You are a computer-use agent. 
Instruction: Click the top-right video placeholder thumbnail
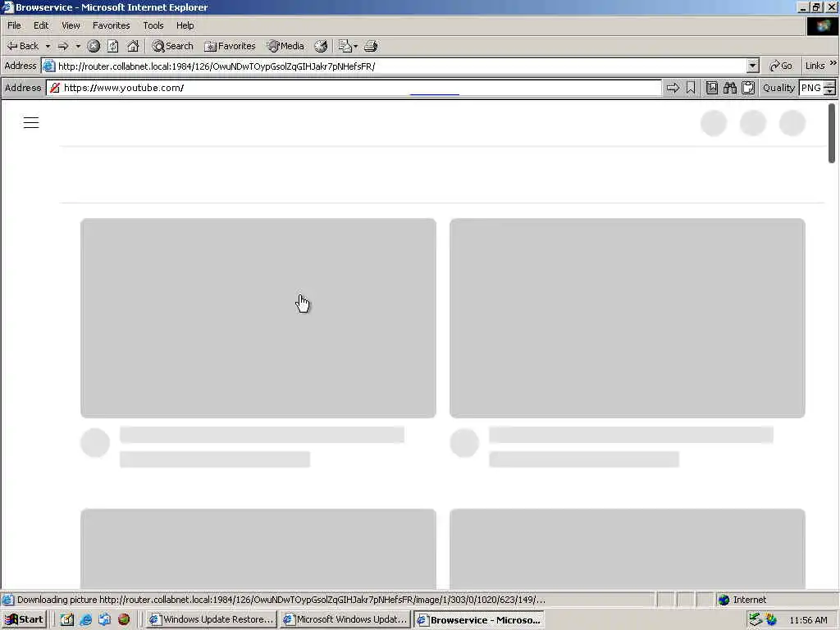click(628, 317)
